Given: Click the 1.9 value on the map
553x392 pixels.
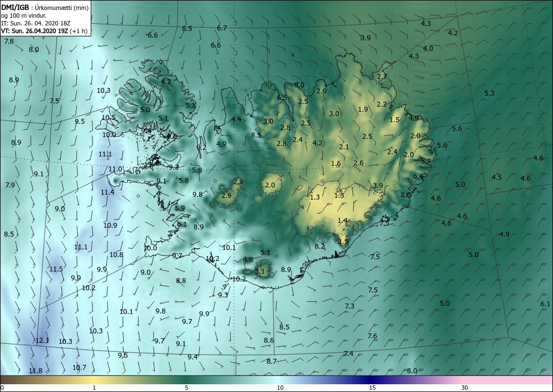Looking at the screenshot, I should tap(363, 109).
